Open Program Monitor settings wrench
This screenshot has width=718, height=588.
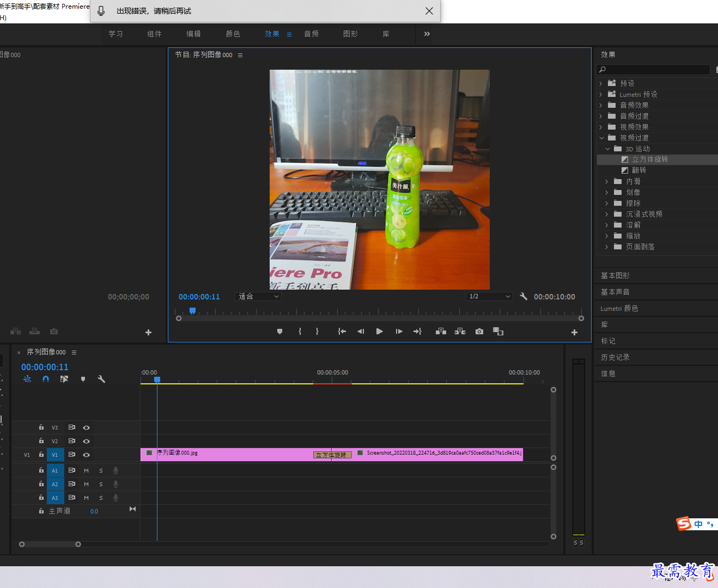524,297
